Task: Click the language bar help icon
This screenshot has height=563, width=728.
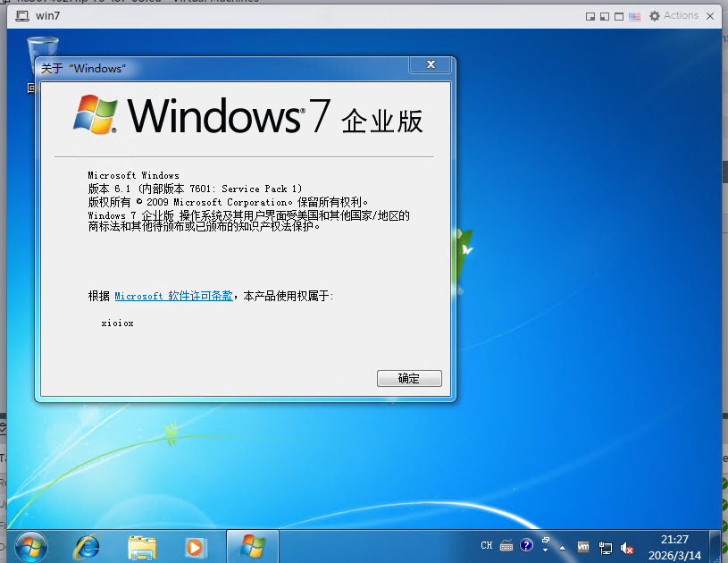Action: click(526, 545)
